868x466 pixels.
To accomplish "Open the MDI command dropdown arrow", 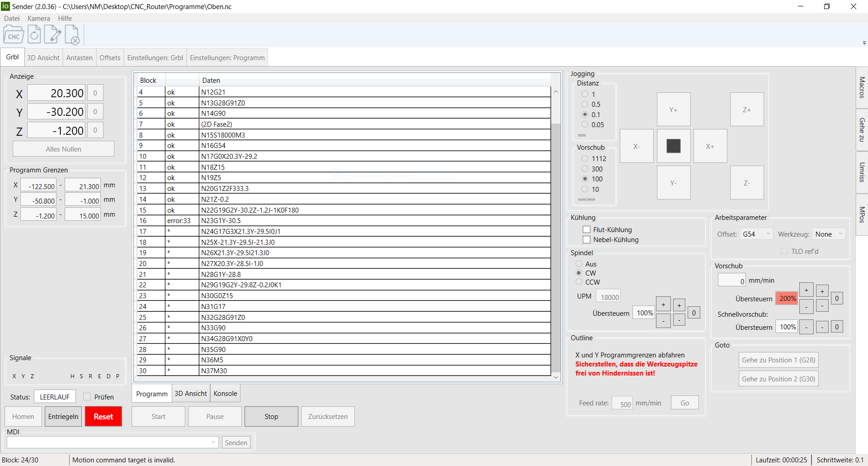I will [x=213, y=442].
